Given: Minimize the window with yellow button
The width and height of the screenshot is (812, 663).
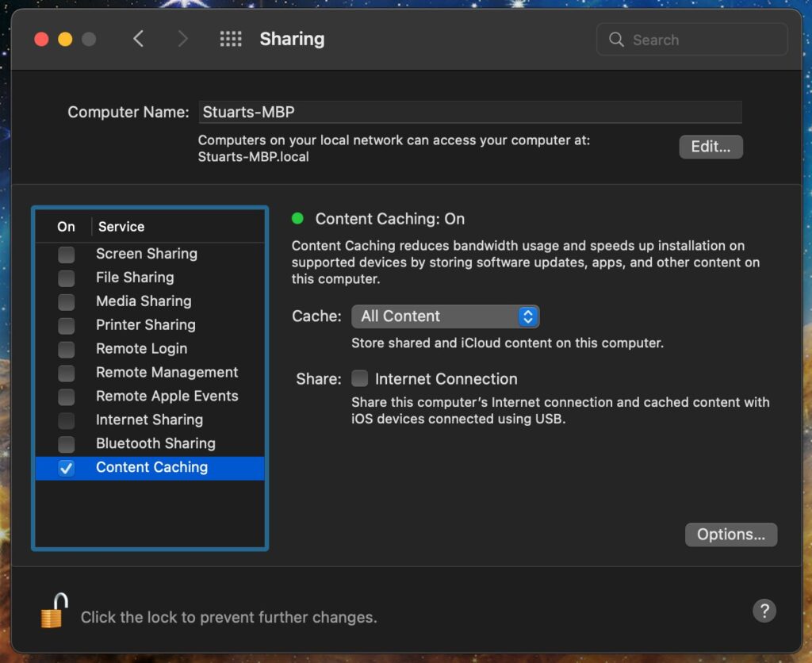Looking at the screenshot, I should pyautogui.click(x=65, y=40).
